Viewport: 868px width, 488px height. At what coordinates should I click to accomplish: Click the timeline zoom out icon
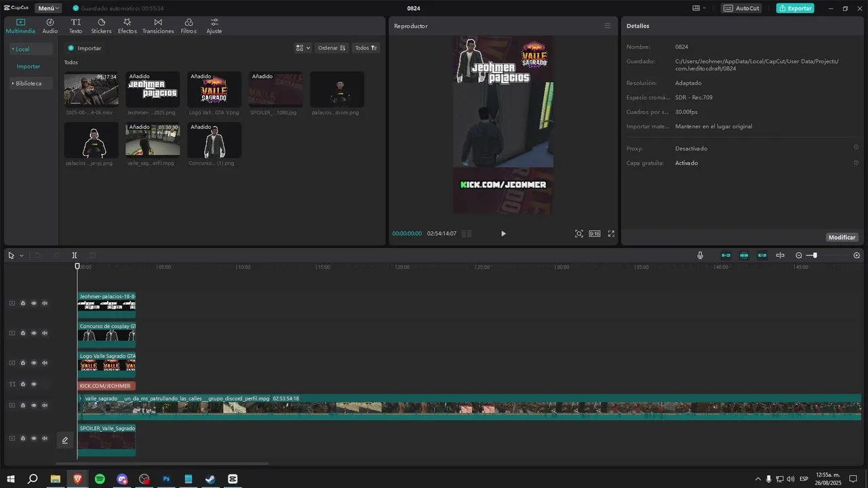click(799, 256)
